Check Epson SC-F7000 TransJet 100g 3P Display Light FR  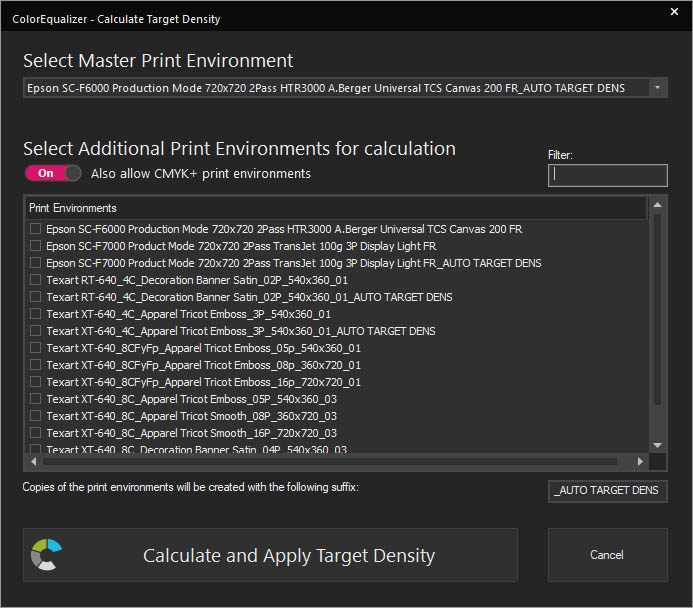coord(35,245)
